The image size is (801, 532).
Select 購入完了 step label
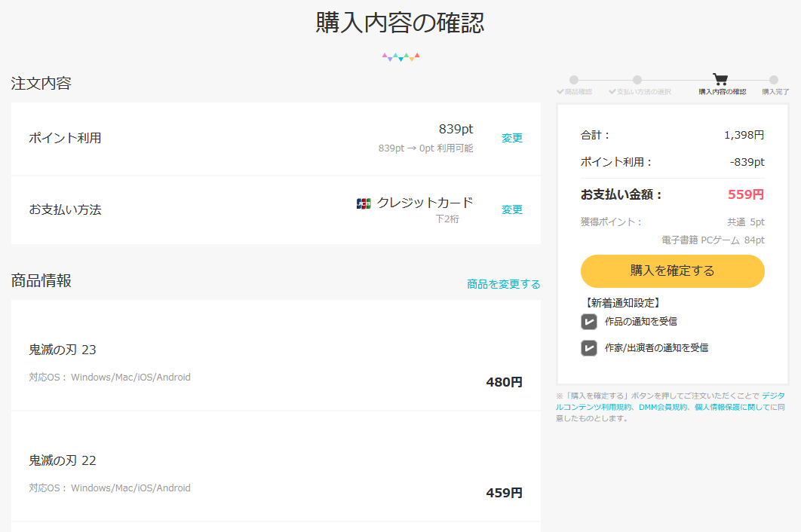click(775, 92)
